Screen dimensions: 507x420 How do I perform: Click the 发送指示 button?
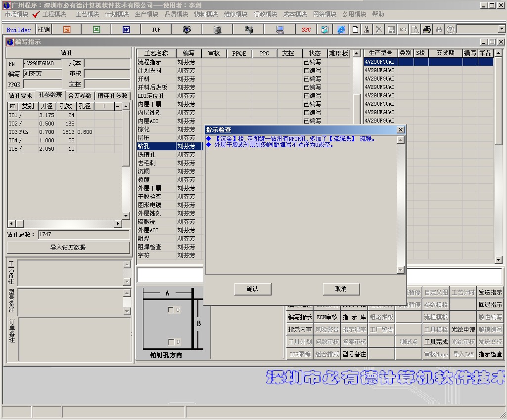coord(490,293)
